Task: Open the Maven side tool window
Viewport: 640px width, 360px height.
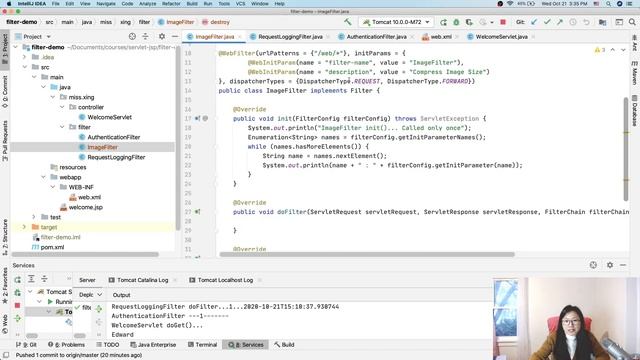Action: 635,73
